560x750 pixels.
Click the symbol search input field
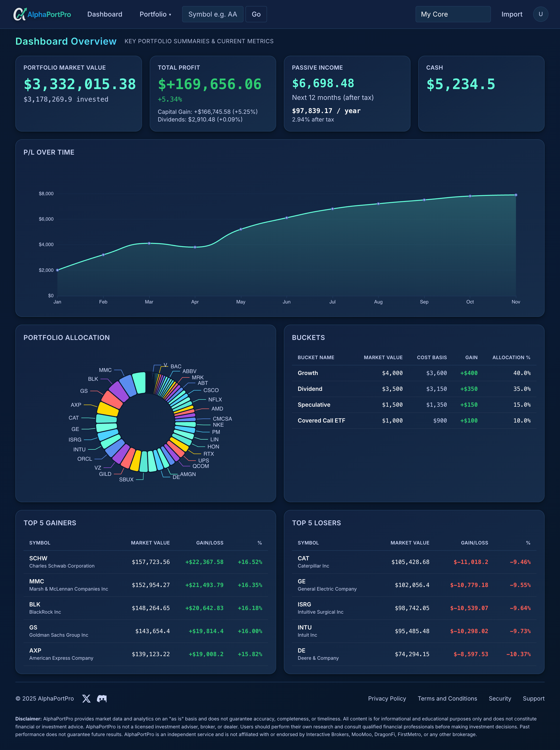(x=212, y=14)
